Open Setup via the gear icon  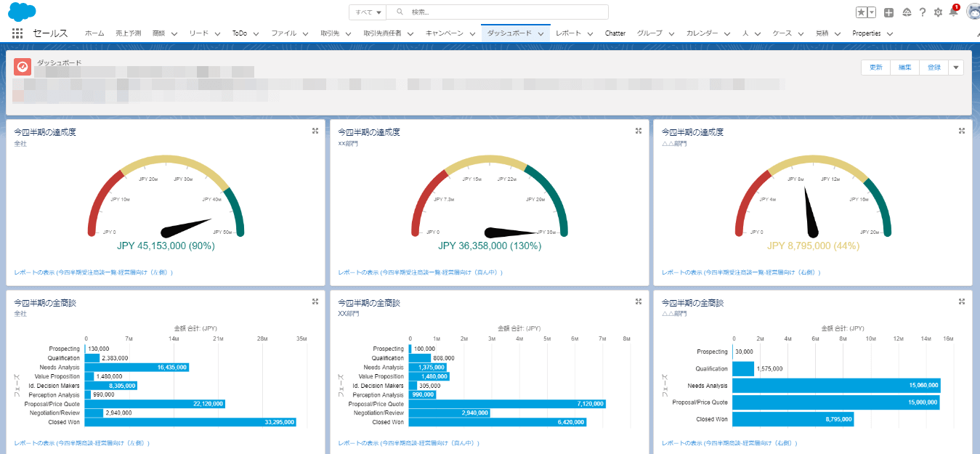pos(936,12)
